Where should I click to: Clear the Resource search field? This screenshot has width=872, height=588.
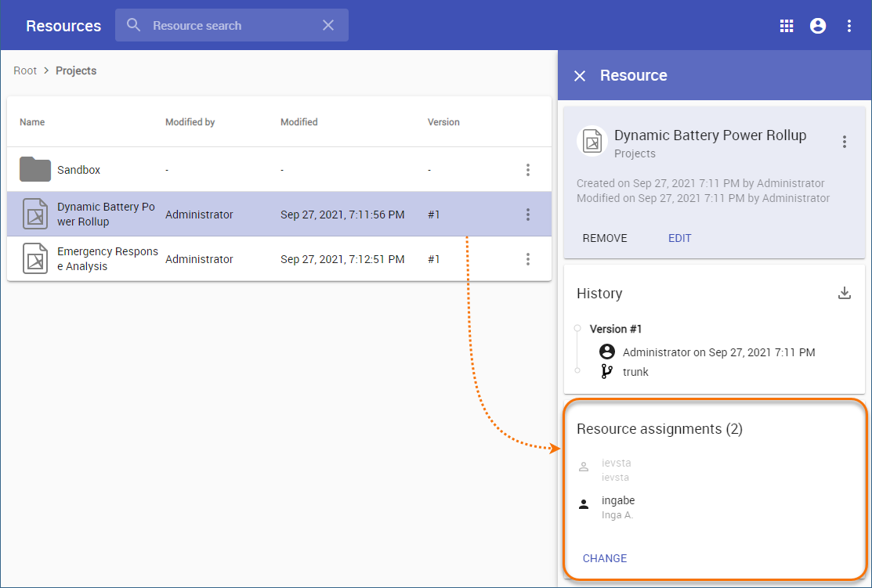pyautogui.click(x=328, y=26)
